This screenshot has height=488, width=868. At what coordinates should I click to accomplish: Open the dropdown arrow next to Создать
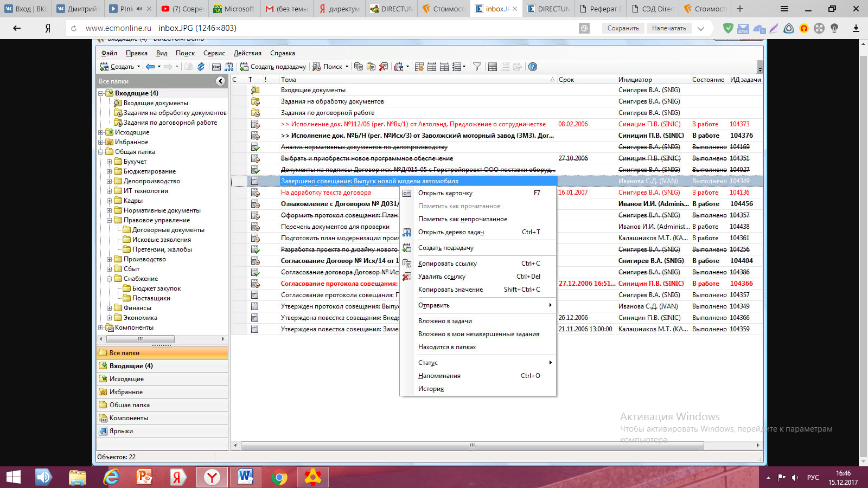[x=138, y=67]
